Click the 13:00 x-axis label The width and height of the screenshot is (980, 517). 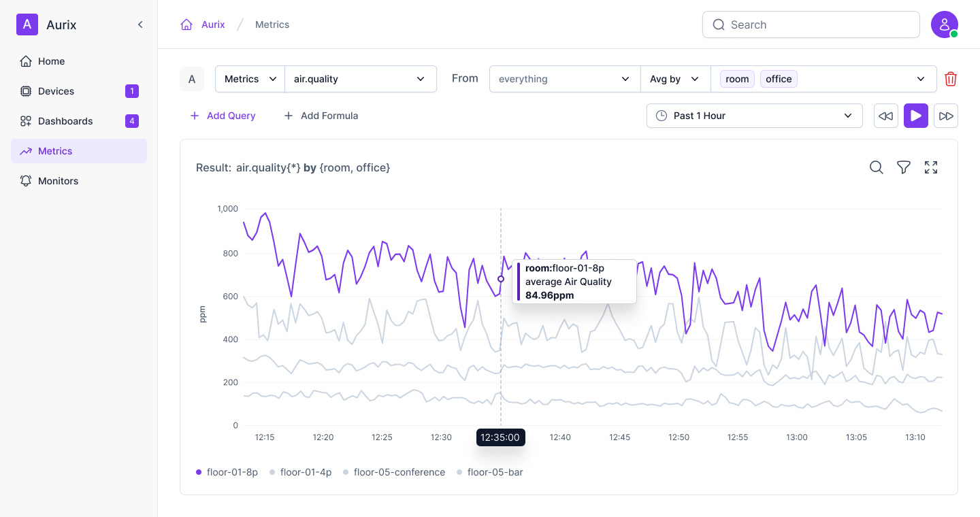tap(797, 437)
